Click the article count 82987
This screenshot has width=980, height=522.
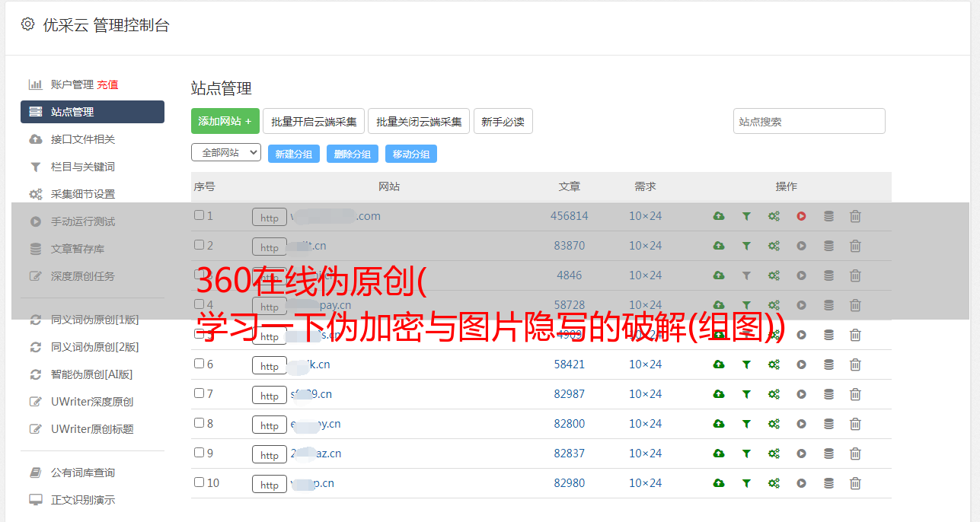[570, 394]
